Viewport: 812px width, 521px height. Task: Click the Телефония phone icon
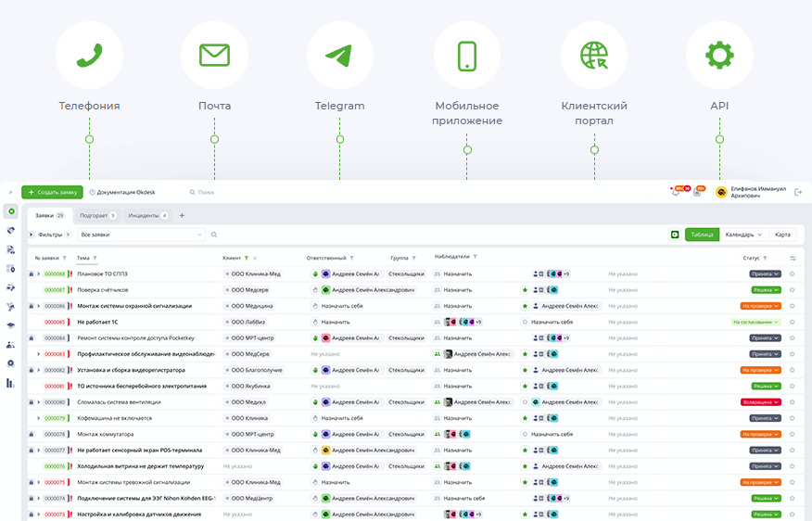pyautogui.click(x=89, y=55)
